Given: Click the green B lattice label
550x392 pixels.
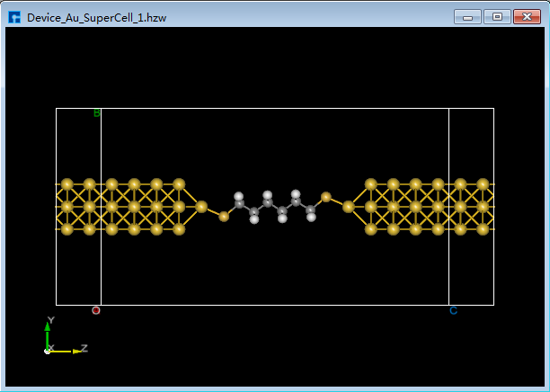Looking at the screenshot, I should pyautogui.click(x=97, y=113).
